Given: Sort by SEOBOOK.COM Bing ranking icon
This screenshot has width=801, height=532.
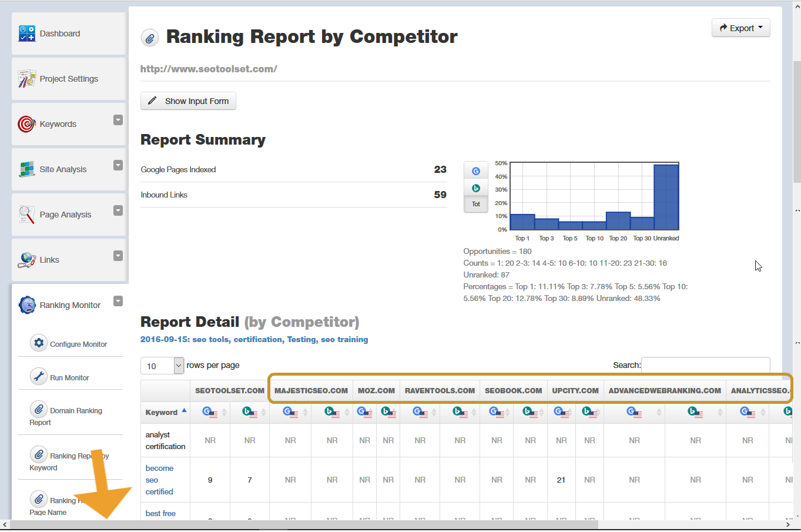Looking at the screenshot, I should [x=530, y=412].
